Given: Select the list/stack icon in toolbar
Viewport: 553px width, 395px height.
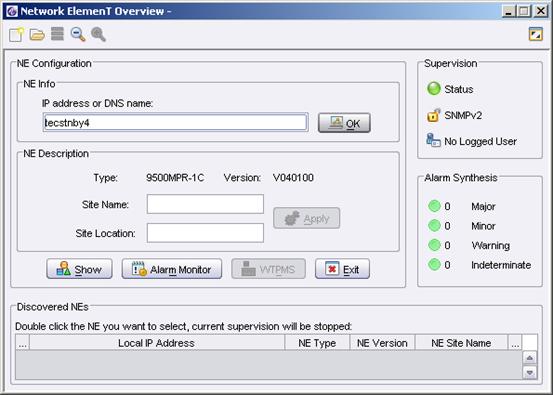Looking at the screenshot, I should coord(57,34).
